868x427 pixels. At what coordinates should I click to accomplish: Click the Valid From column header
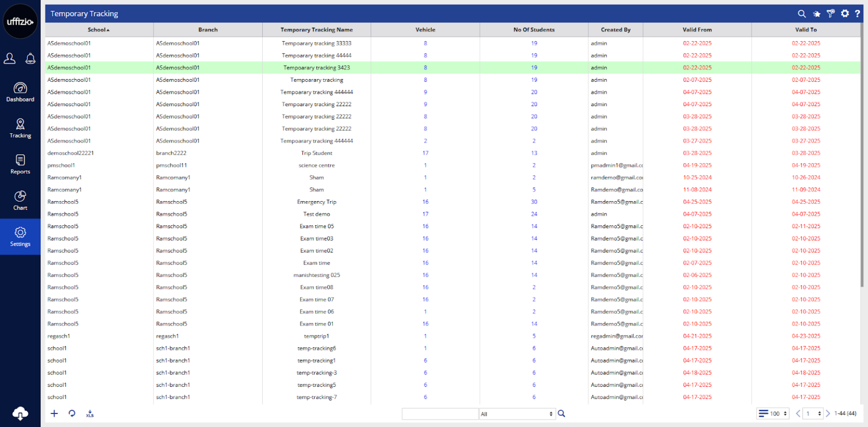[697, 30]
